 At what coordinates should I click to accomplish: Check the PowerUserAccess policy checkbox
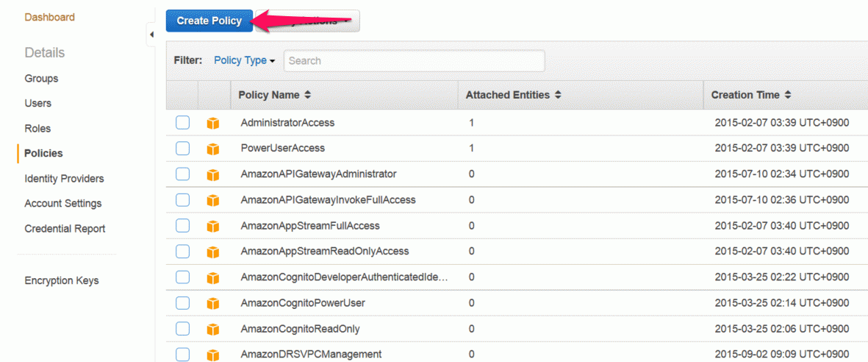(x=183, y=148)
